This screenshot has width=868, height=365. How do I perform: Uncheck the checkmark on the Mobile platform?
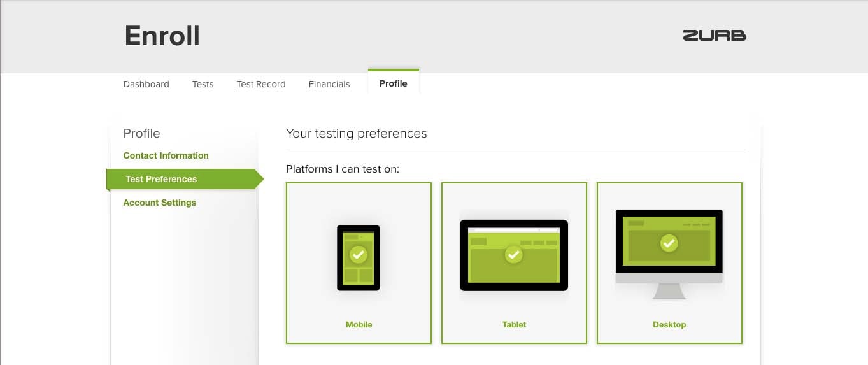358,255
